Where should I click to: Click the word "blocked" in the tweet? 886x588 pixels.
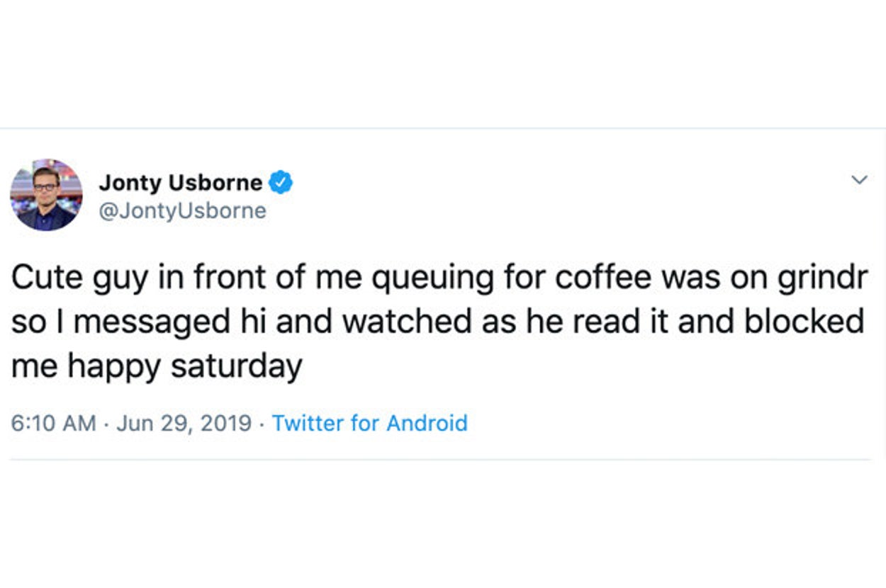tap(803, 322)
